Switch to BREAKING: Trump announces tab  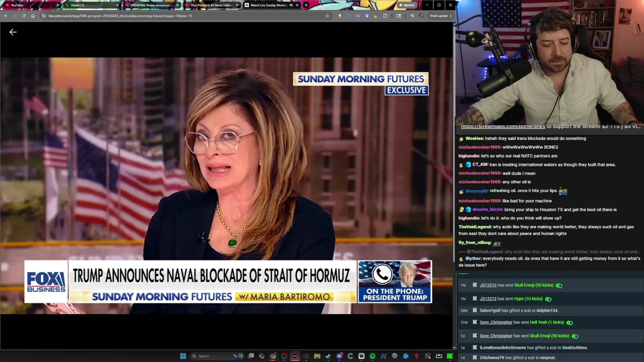[152, 5]
